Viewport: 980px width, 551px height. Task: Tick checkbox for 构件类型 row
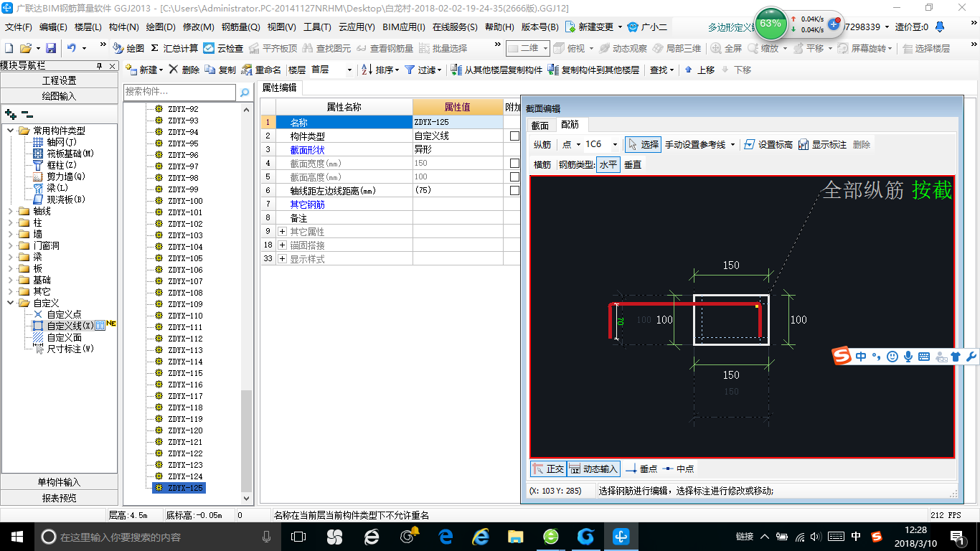(514, 136)
